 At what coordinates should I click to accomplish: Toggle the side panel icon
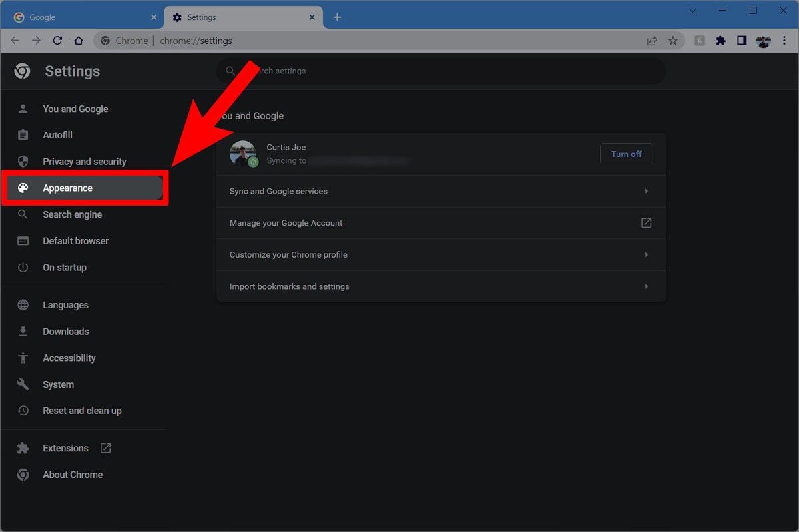pyautogui.click(x=742, y=41)
